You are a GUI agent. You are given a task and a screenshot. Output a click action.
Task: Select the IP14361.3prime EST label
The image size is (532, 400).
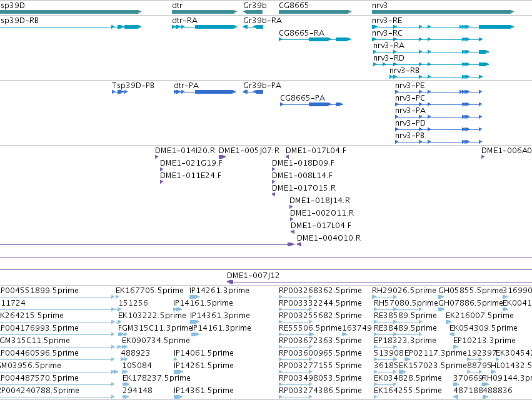(220, 316)
